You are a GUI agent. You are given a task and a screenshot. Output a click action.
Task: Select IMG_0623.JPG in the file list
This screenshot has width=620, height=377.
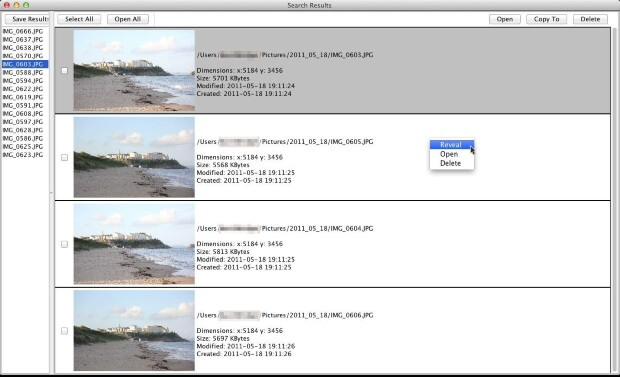(x=23, y=155)
